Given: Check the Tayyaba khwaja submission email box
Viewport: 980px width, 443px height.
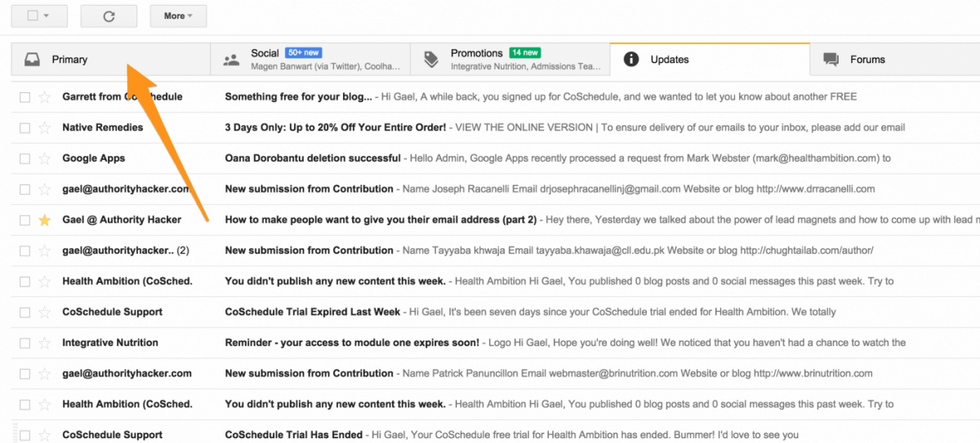Looking at the screenshot, I should [24, 250].
